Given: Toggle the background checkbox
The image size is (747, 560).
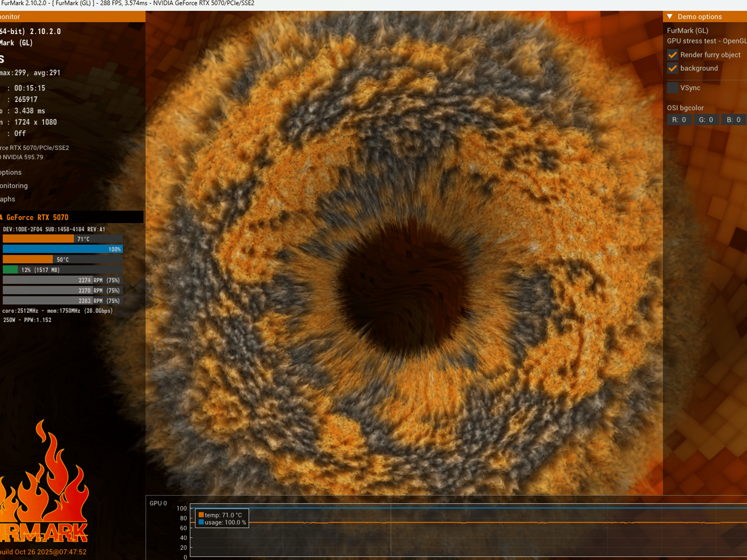Looking at the screenshot, I should (x=673, y=68).
